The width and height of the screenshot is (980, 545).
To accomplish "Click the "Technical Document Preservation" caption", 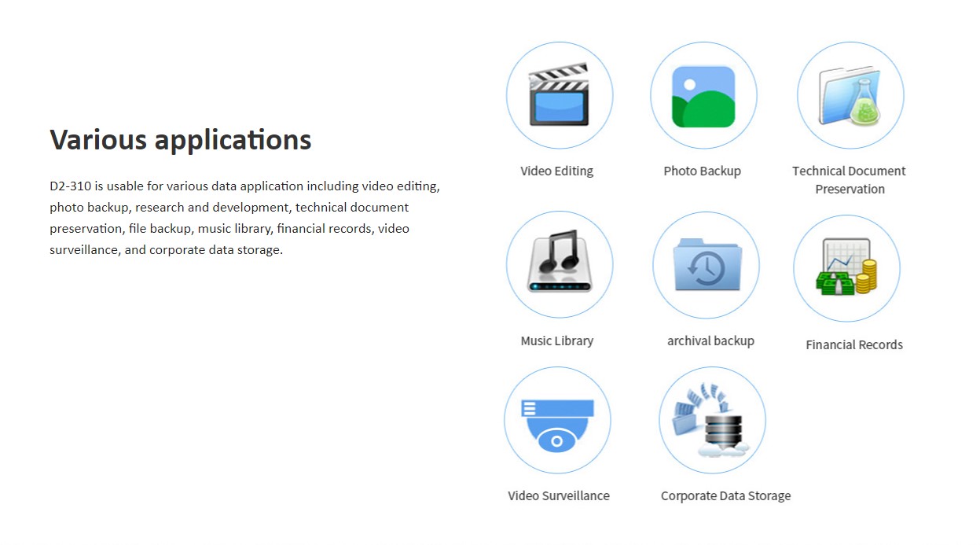I will pyautogui.click(x=849, y=180).
